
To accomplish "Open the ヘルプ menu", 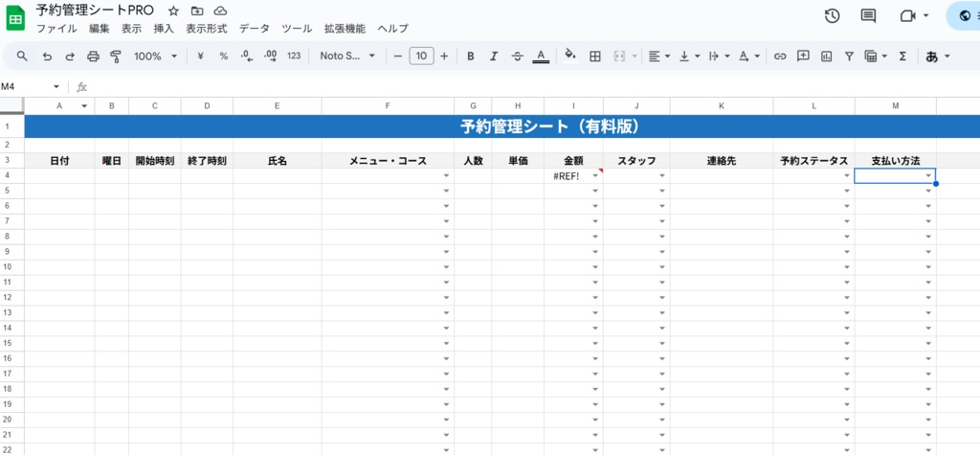I will pyautogui.click(x=392, y=28).
